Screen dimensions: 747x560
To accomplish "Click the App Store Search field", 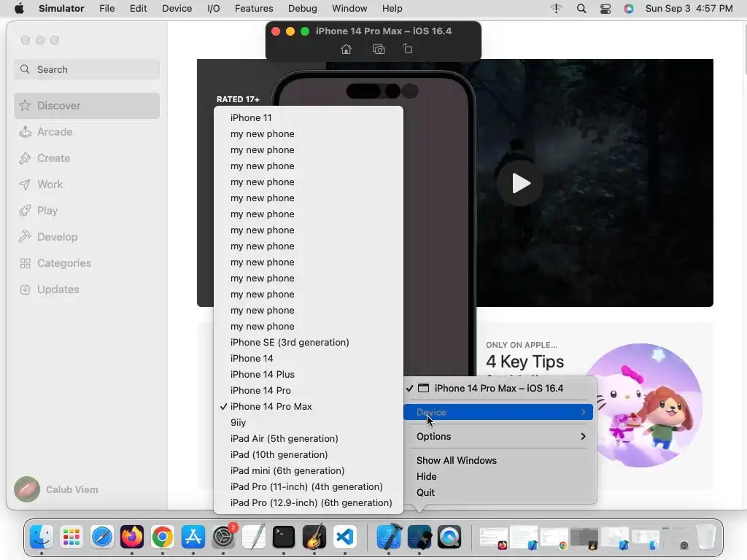I will coord(87,69).
